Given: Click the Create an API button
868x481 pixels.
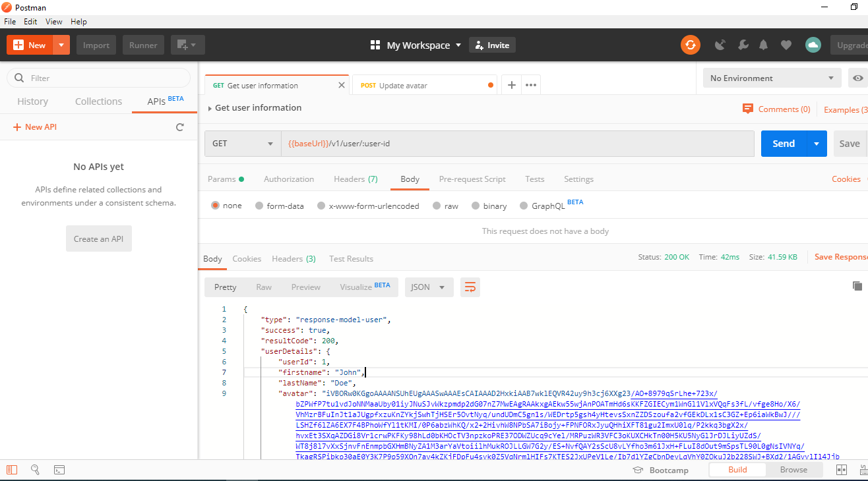Looking at the screenshot, I should (x=98, y=239).
